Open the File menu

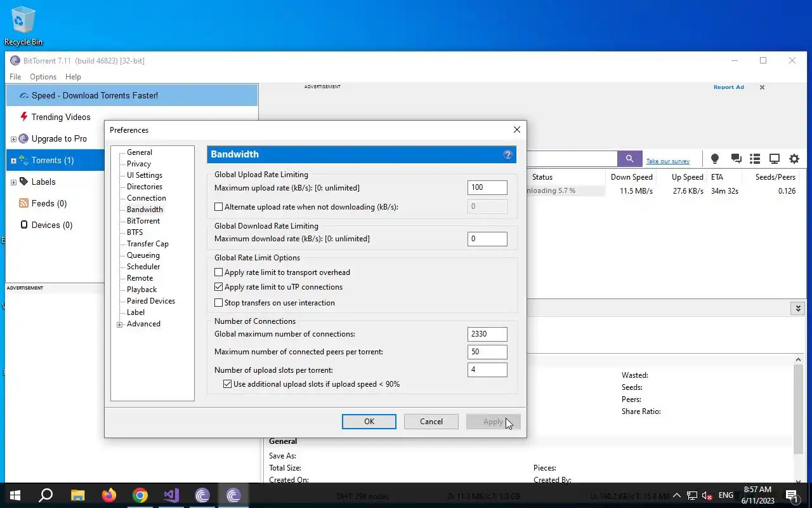click(15, 76)
